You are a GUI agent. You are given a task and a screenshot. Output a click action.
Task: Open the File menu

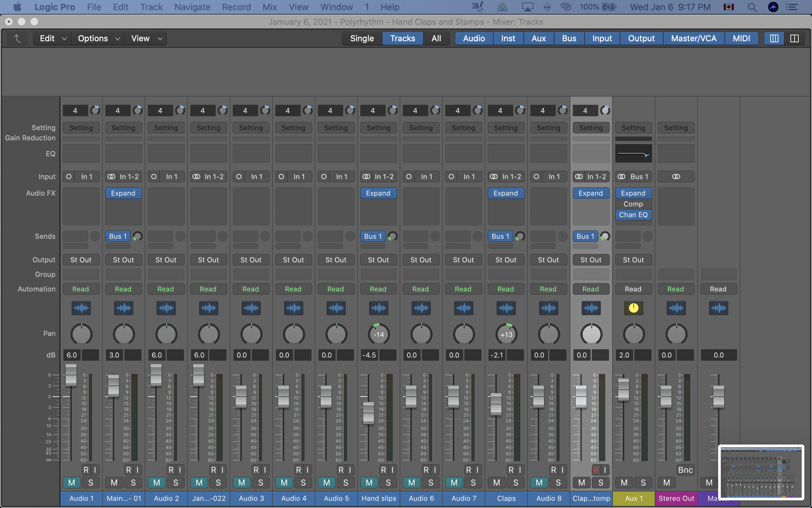coord(94,7)
